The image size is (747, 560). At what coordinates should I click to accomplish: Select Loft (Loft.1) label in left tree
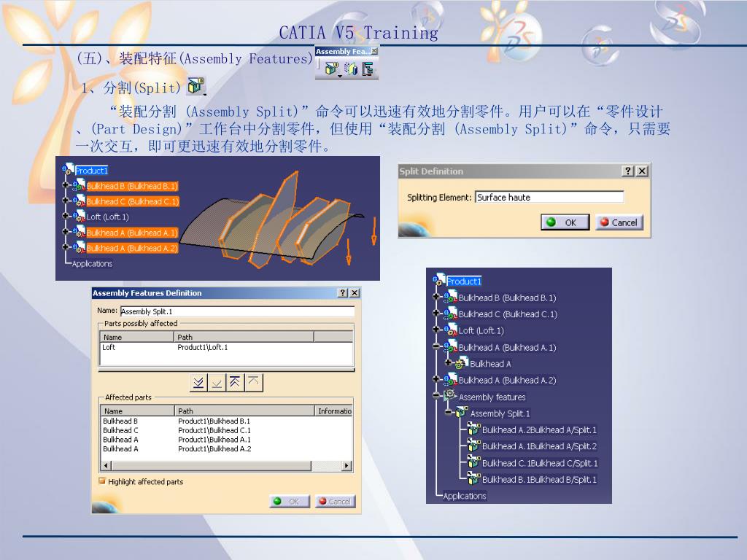point(108,217)
